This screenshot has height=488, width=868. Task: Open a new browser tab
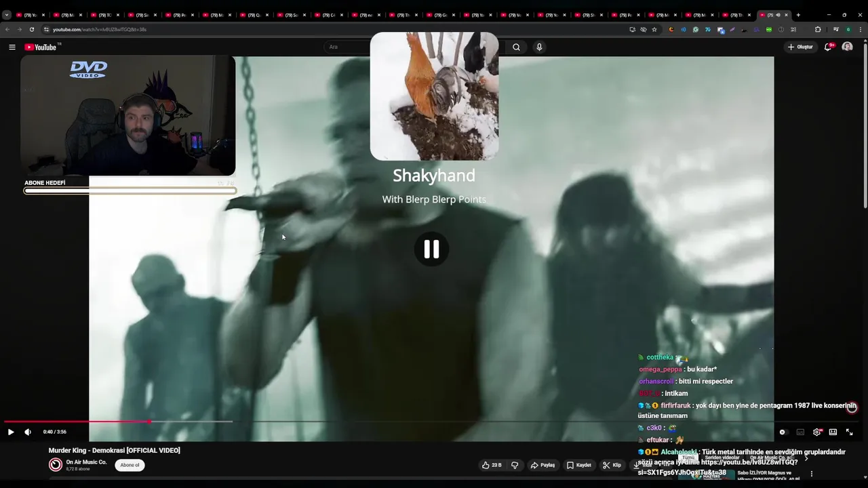[x=798, y=15]
